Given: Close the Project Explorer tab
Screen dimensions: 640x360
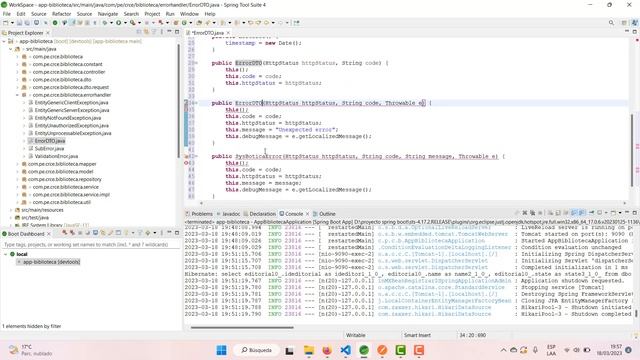Looking at the screenshot, I should pos(48,33).
